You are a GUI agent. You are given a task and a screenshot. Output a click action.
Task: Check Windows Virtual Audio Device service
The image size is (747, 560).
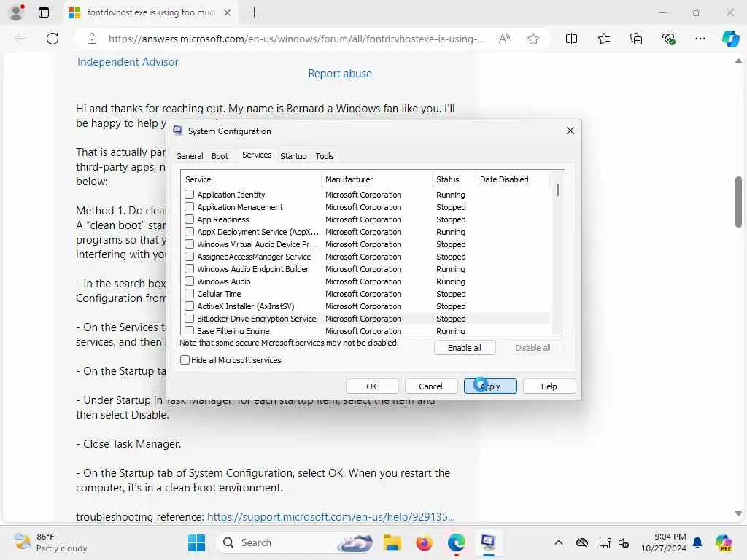click(189, 244)
